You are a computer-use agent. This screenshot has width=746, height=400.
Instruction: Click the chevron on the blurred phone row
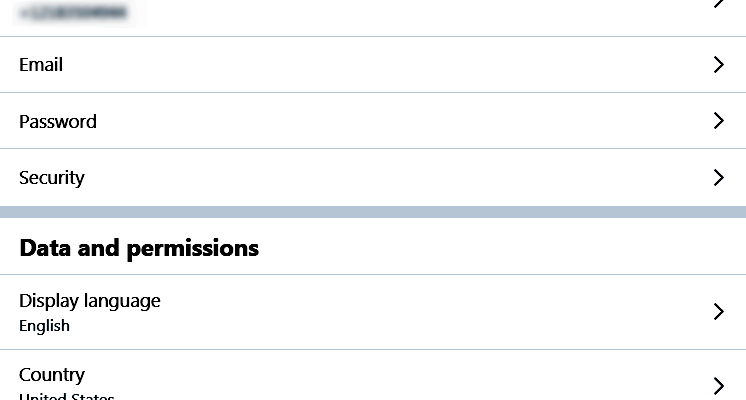tap(718, 5)
